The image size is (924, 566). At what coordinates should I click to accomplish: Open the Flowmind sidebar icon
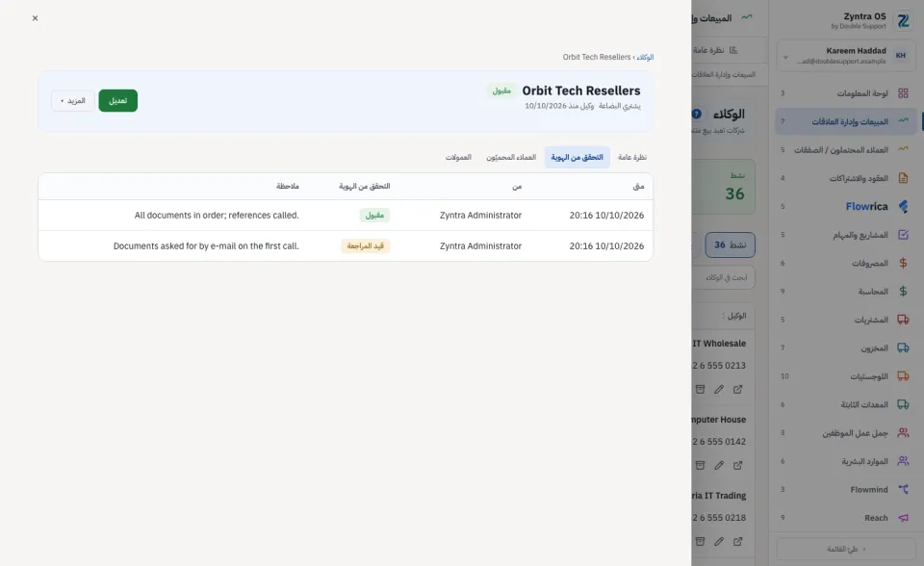903,489
